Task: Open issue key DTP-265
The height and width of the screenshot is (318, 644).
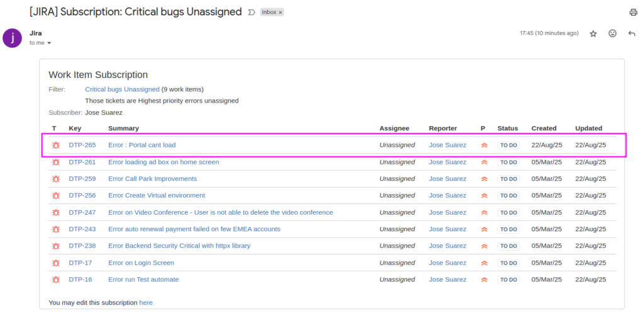Action: click(x=82, y=145)
